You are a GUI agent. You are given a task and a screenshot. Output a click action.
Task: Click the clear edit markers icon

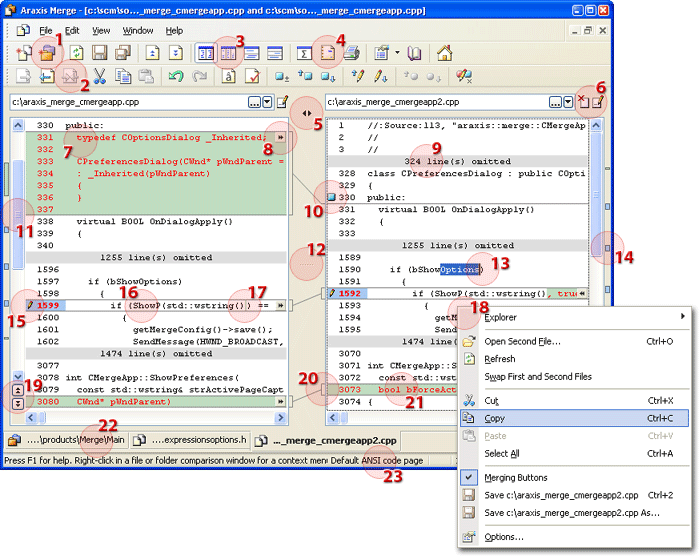(x=464, y=76)
